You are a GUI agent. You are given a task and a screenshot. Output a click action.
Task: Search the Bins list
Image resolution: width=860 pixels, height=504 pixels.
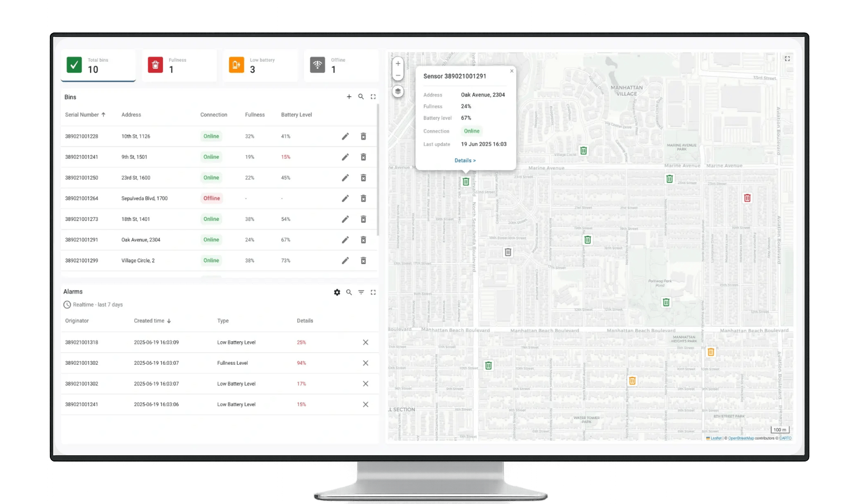[361, 96]
